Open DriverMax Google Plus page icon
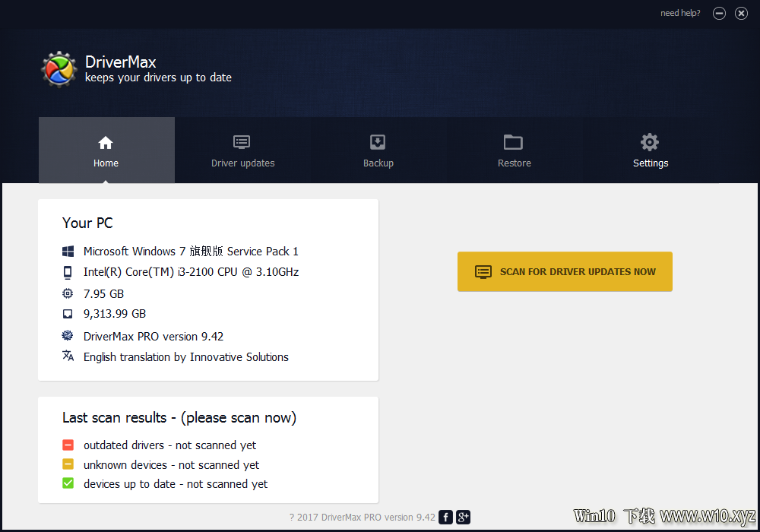The image size is (760, 532). 463,517
